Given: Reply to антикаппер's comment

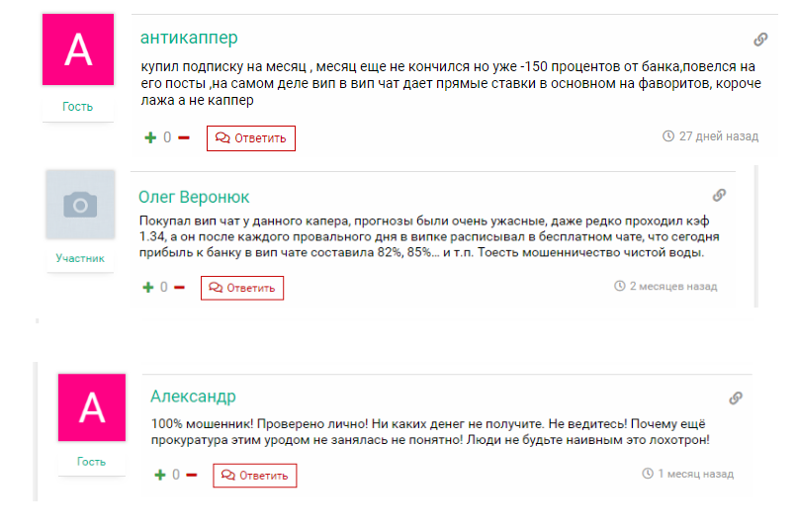Looking at the screenshot, I should tap(250, 138).
